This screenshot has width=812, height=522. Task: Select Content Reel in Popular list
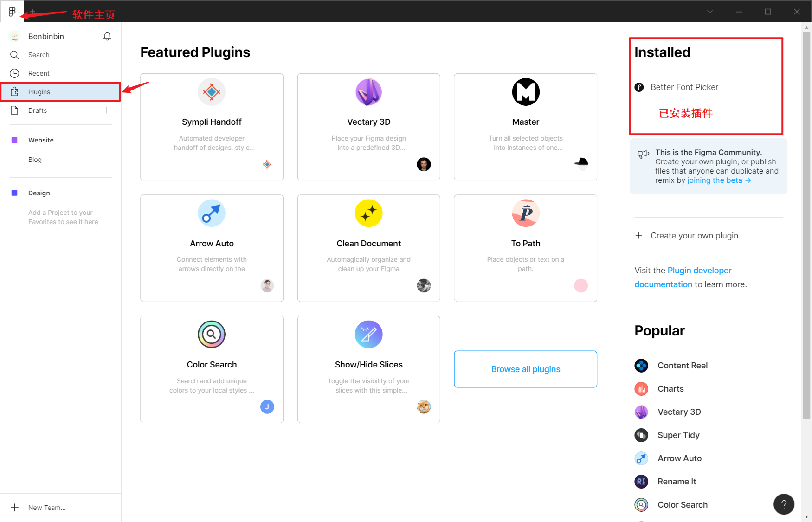682,366
